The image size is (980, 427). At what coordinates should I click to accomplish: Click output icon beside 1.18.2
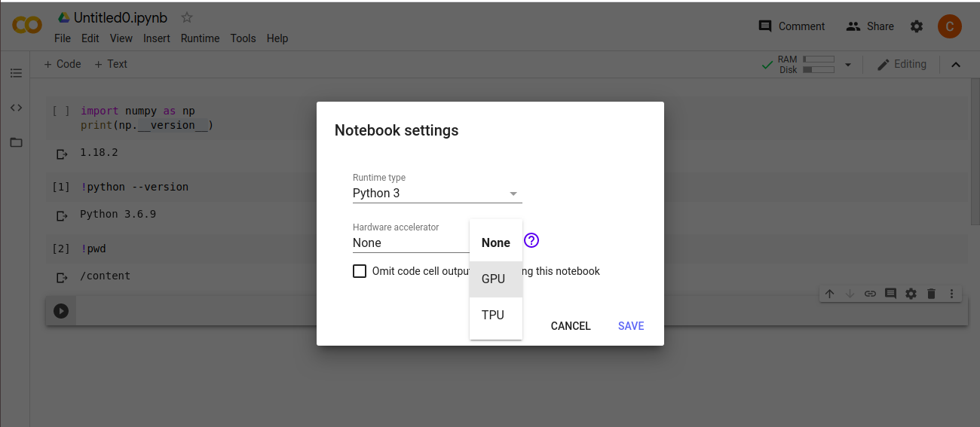click(62, 154)
